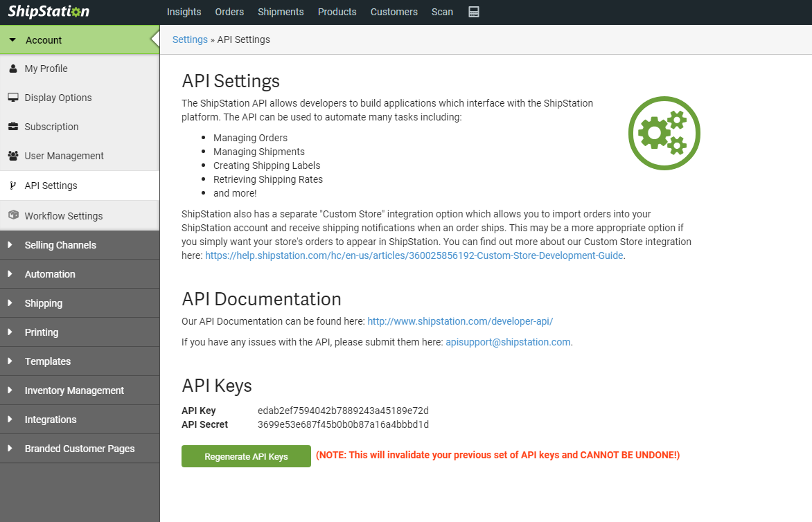Open the Customers tab
The width and height of the screenshot is (812, 522).
394,12
